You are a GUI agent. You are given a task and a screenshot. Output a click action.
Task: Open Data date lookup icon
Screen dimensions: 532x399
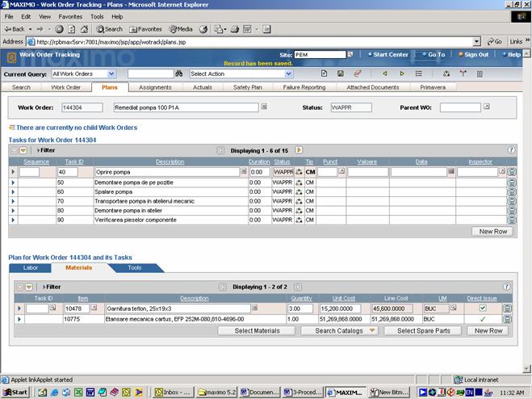[451, 171]
